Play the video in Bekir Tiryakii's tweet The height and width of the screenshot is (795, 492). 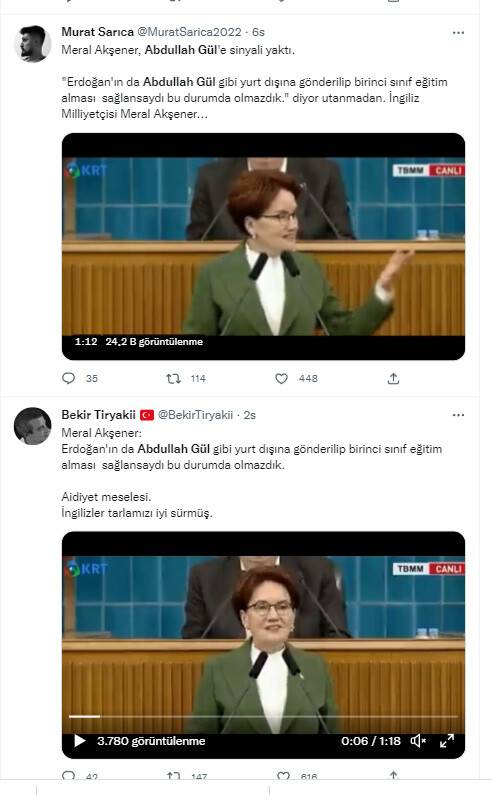(80, 741)
